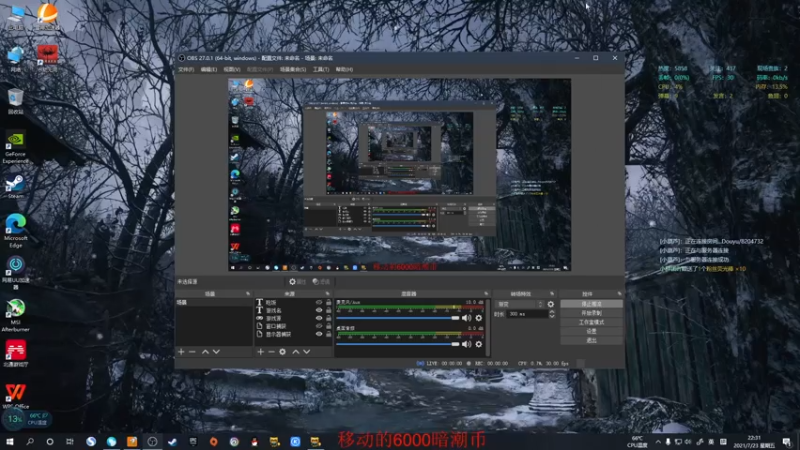The height and width of the screenshot is (450, 800).
Task: Pop out audio mixer dock icon
Action: coord(486,294)
